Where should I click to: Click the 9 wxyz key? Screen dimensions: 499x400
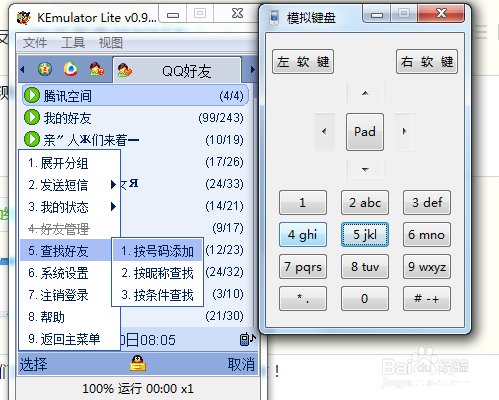coord(427,267)
